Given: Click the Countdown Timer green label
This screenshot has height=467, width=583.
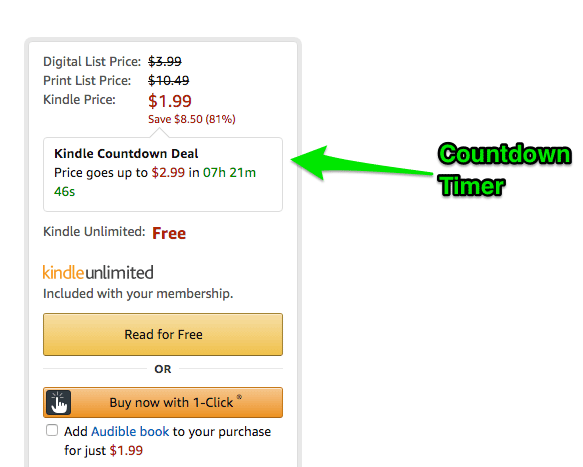Looking at the screenshot, I should point(504,170).
